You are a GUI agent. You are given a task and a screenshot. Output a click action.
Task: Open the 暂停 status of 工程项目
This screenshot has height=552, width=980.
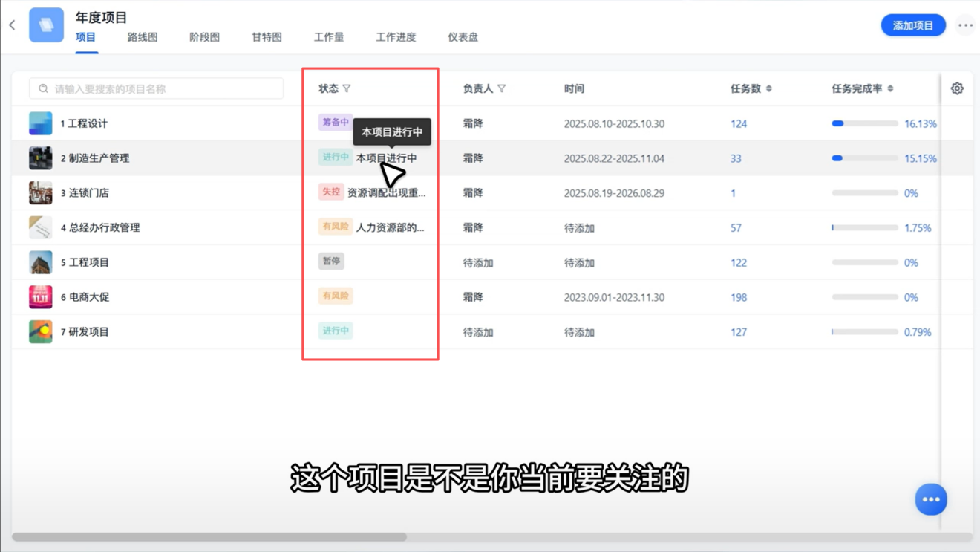coord(331,261)
